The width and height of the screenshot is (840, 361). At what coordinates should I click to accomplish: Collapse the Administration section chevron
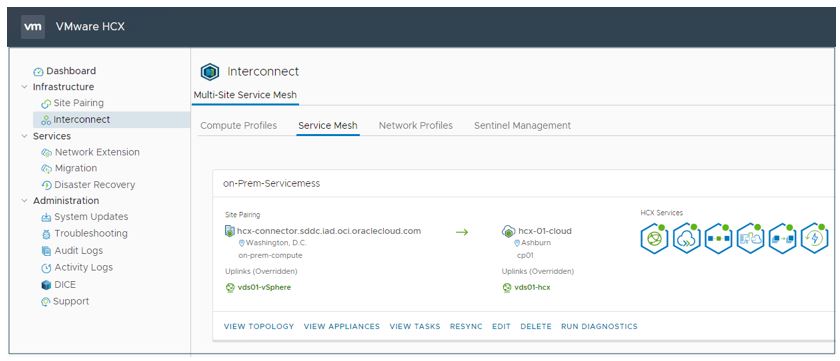pos(25,201)
